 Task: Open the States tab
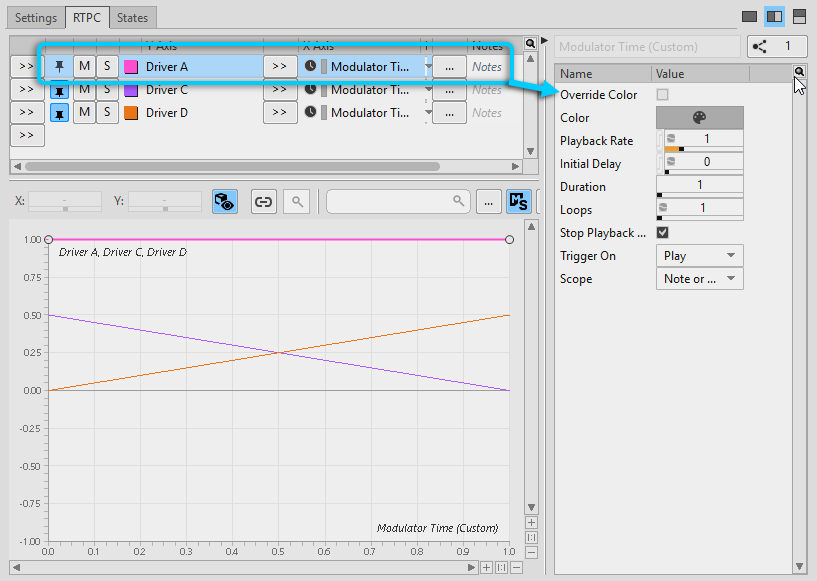[x=132, y=18]
